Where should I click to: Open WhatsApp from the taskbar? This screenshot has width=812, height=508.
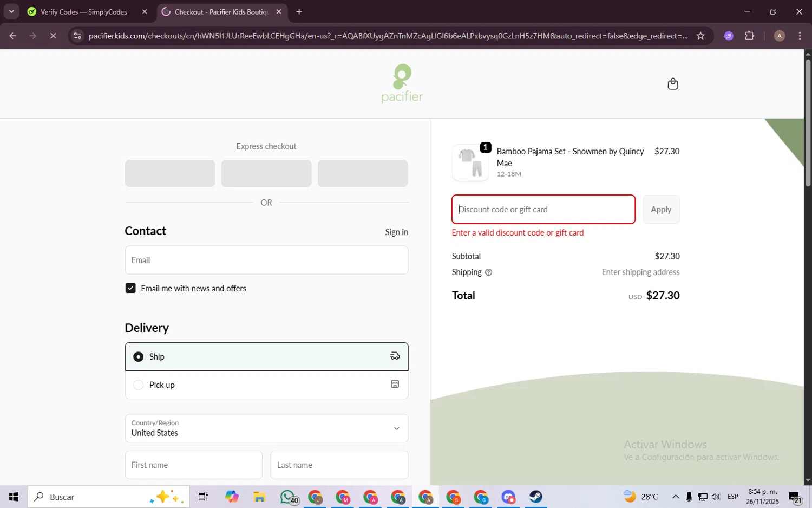[289, 497]
